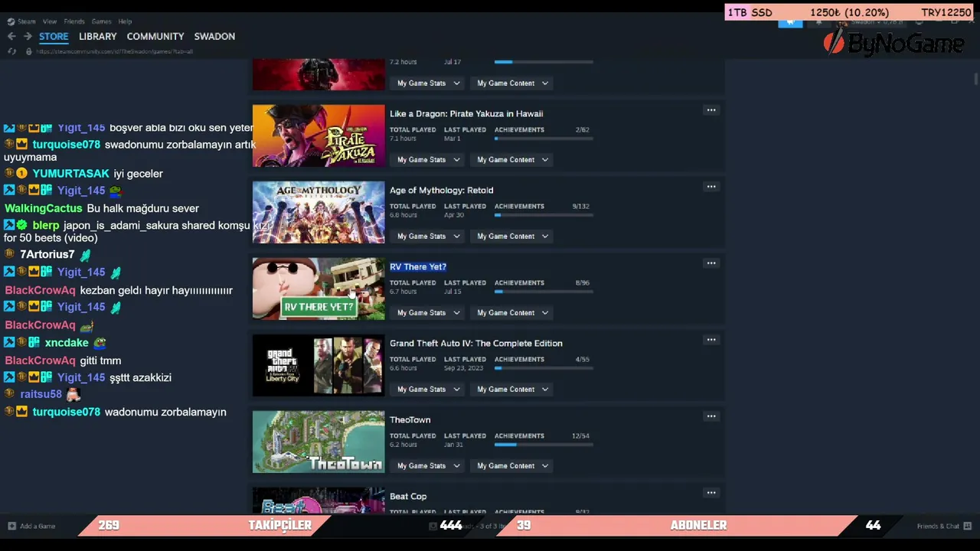Click TheoTown achievements progress bar
980x551 pixels.
point(544,445)
